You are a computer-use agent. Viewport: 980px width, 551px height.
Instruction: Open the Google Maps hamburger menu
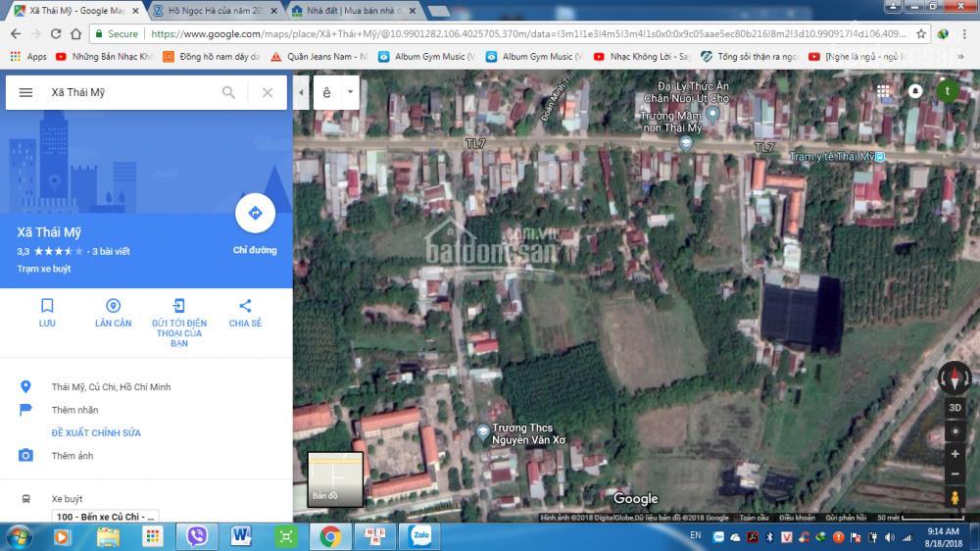25,92
